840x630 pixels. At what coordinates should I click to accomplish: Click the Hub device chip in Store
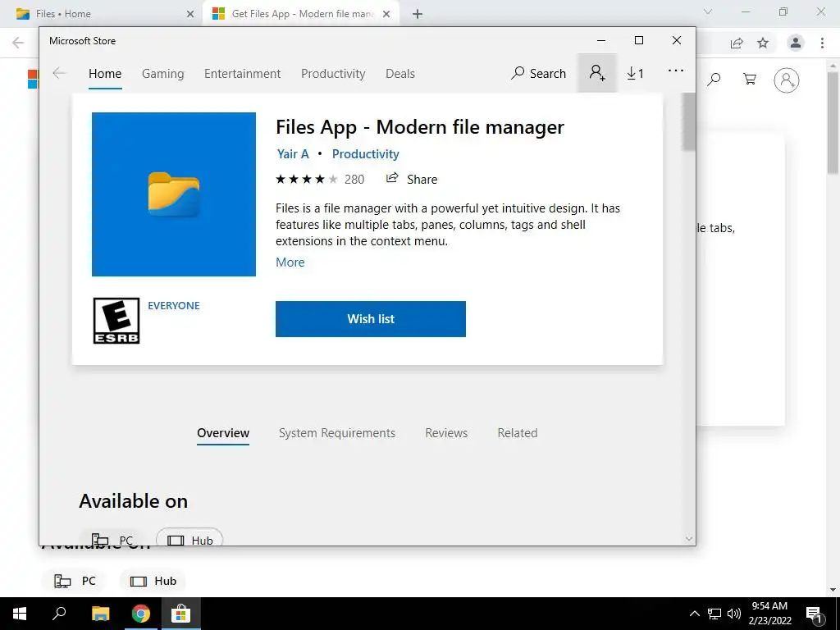pyautogui.click(x=189, y=538)
